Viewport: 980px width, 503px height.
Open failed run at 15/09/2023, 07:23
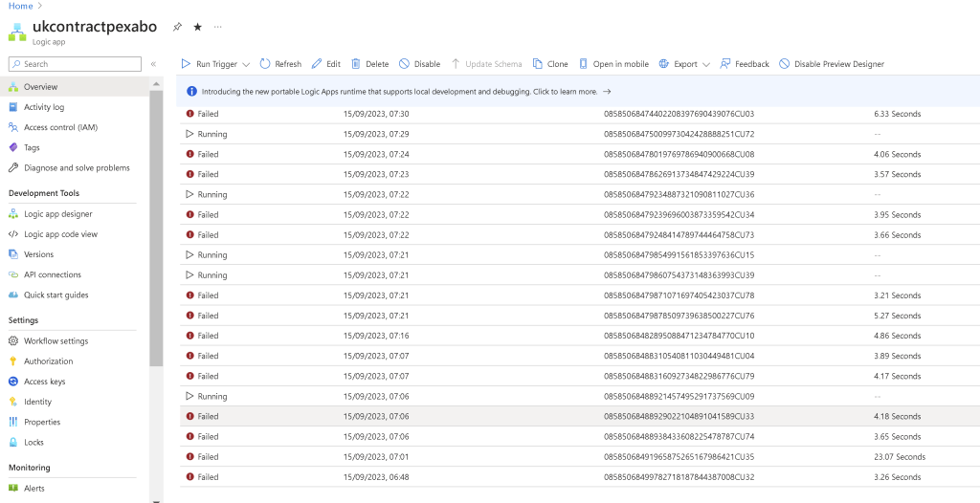pyautogui.click(x=580, y=174)
